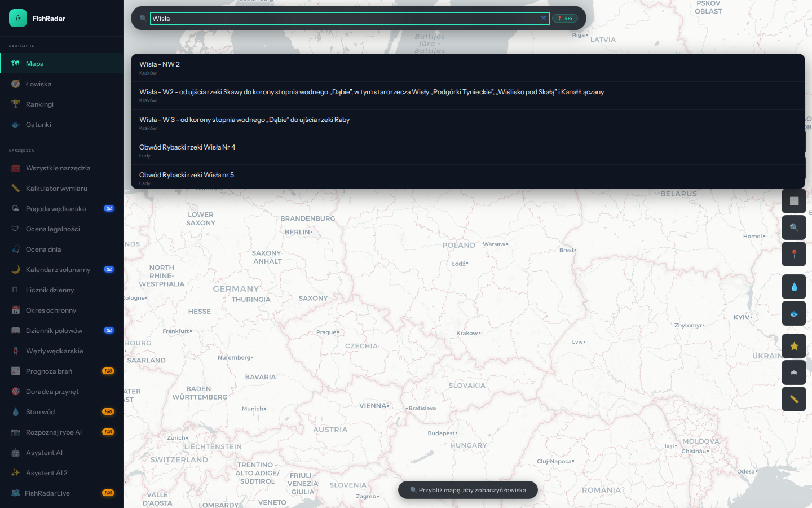812x508 pixels.
Task: Click the rain cloud weather map button
Action: click(x=793, y=373)
